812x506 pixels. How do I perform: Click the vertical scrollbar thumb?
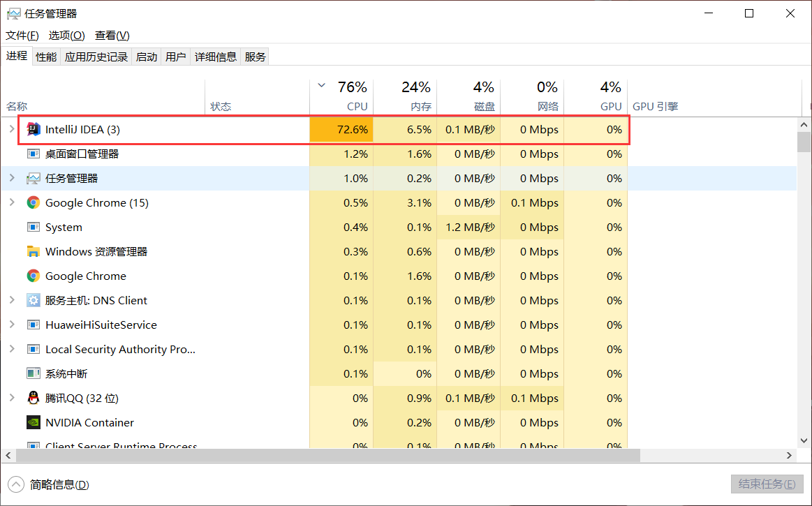(x=804, y=142)
